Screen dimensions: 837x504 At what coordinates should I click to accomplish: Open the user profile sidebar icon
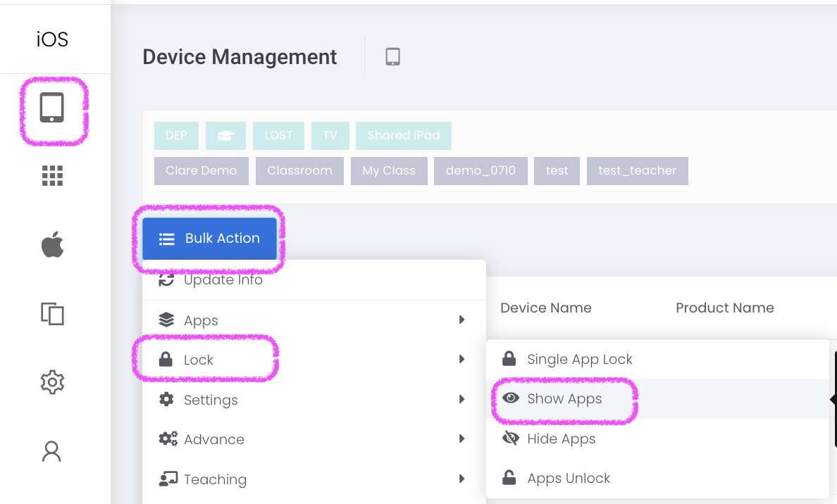[51, 451]
